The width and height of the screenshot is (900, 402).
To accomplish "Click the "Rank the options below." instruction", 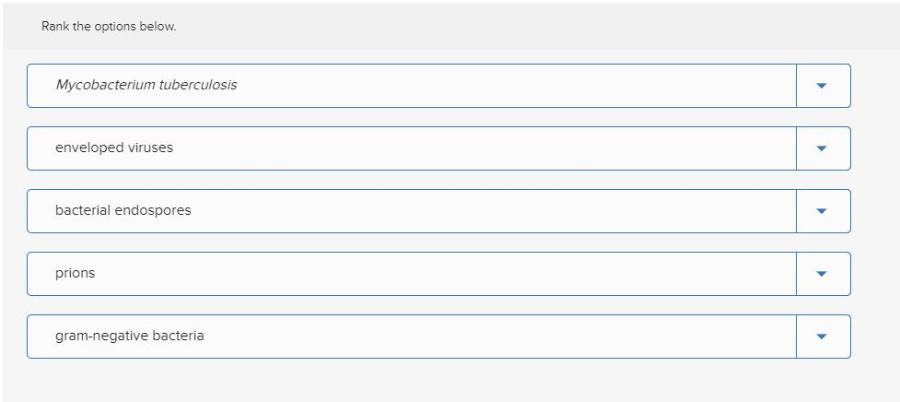I will click(x=108, y=26).
